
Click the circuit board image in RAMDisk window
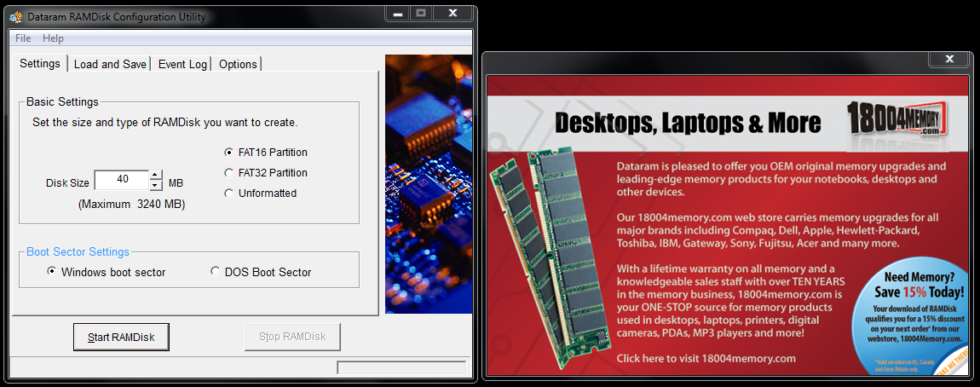click(x=429, y=184)
